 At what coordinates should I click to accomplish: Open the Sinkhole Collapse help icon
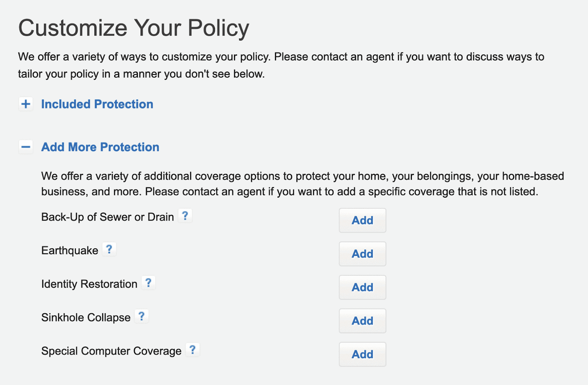(x=141, y=316)
